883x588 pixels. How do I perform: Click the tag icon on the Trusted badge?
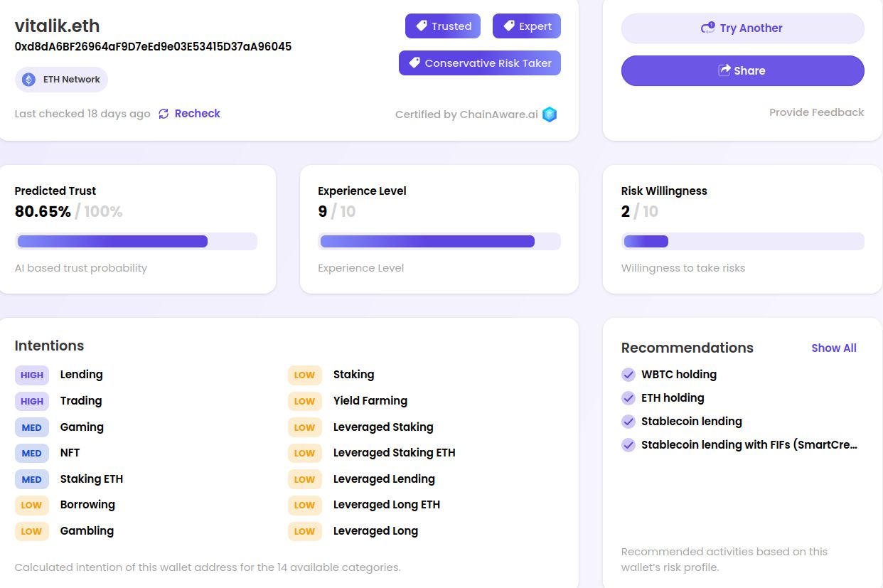pos(422,26)
